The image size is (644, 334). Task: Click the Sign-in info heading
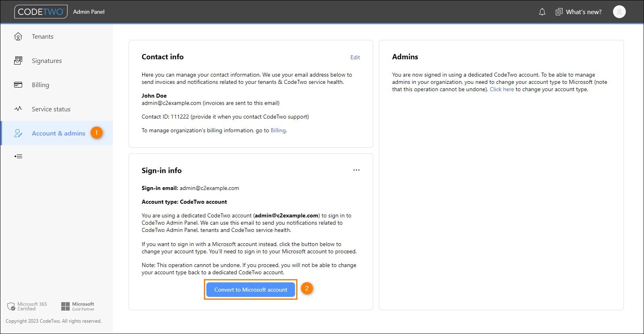[x=162, y=171]
